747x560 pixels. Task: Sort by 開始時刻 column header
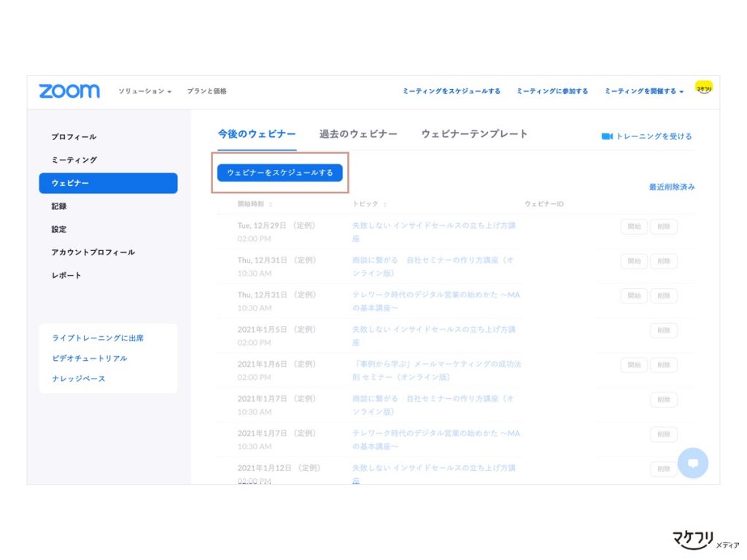click(x=255, y=204)
